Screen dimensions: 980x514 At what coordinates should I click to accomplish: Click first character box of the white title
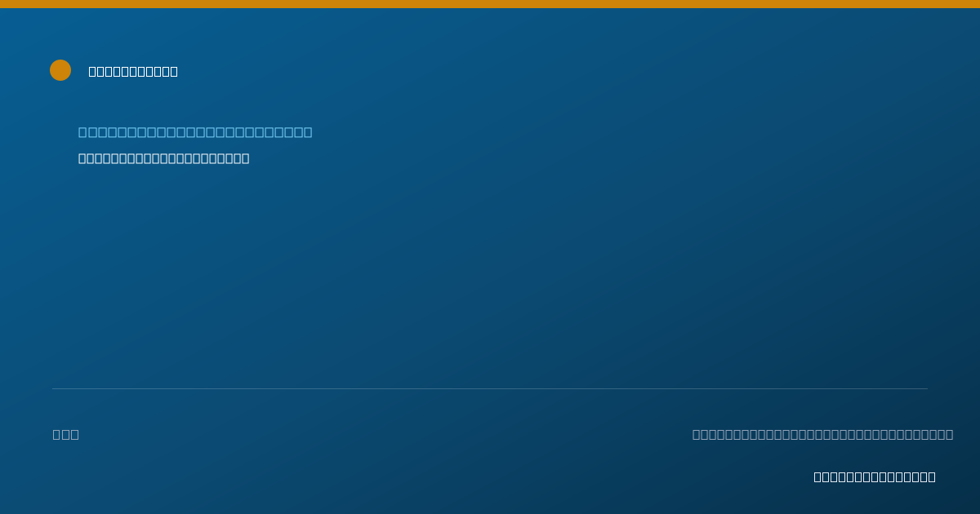92,72
